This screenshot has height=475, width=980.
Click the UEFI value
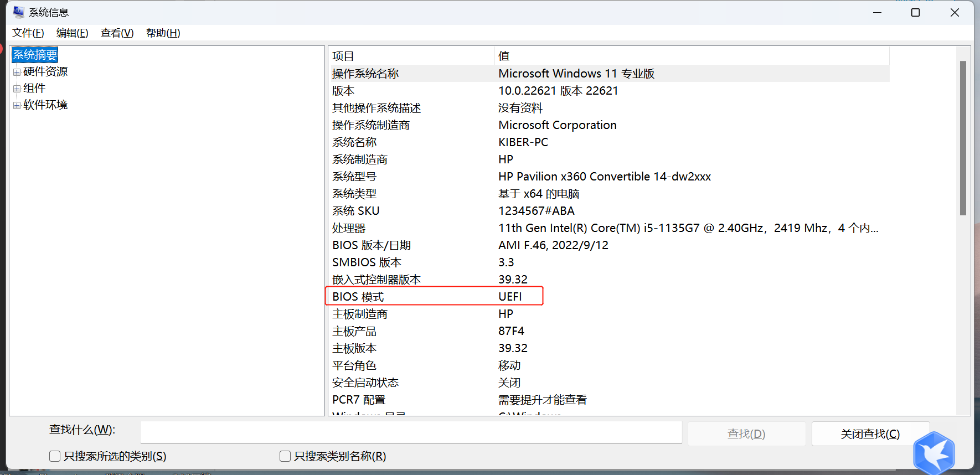510,297
